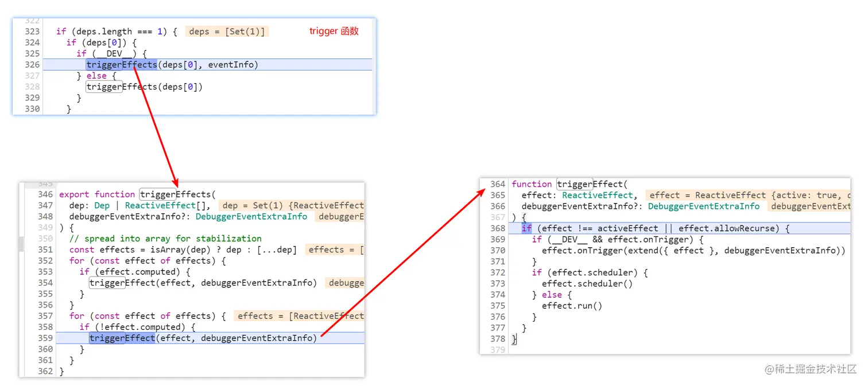The image size is (868, 386).
Task: Click inline value 'dep = Set(1) {ReactiveEffect'
Action: [293, 205]
